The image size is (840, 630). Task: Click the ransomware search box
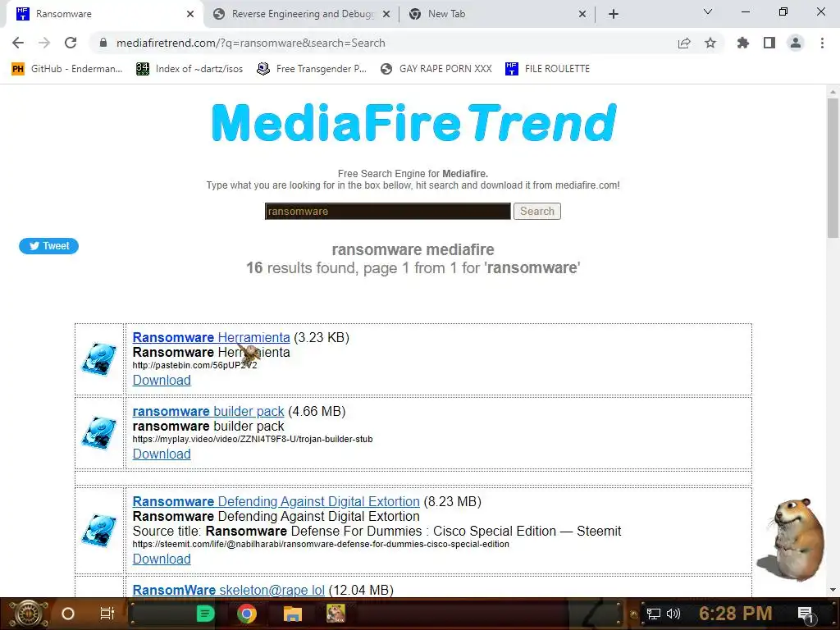pyautogui.click(x=387, y=211)
